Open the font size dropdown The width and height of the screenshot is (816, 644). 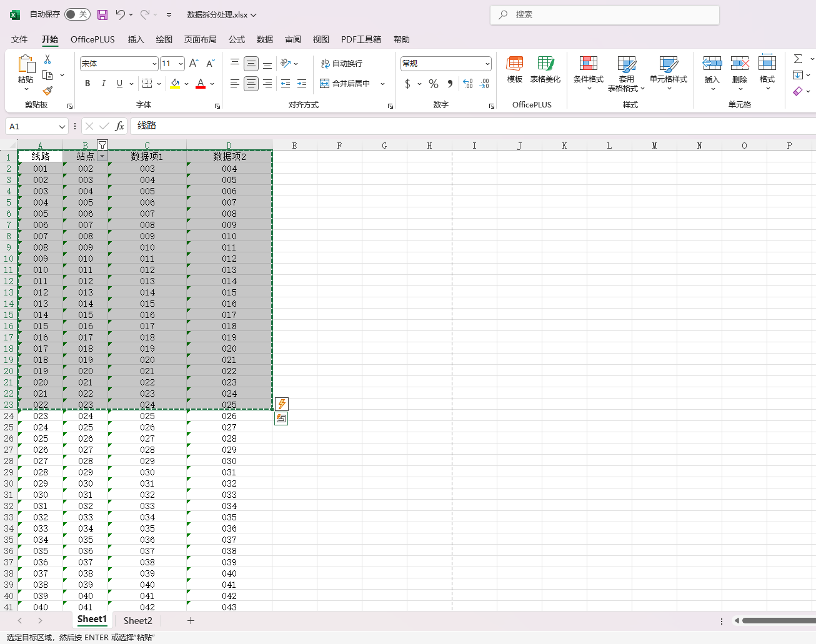coord(181,64)
